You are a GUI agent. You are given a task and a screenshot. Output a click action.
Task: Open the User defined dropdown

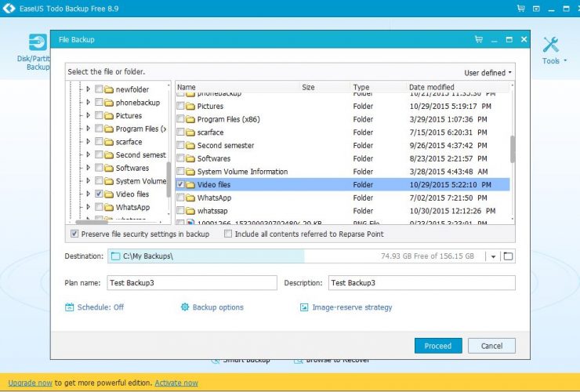click(x=488, y=73)
